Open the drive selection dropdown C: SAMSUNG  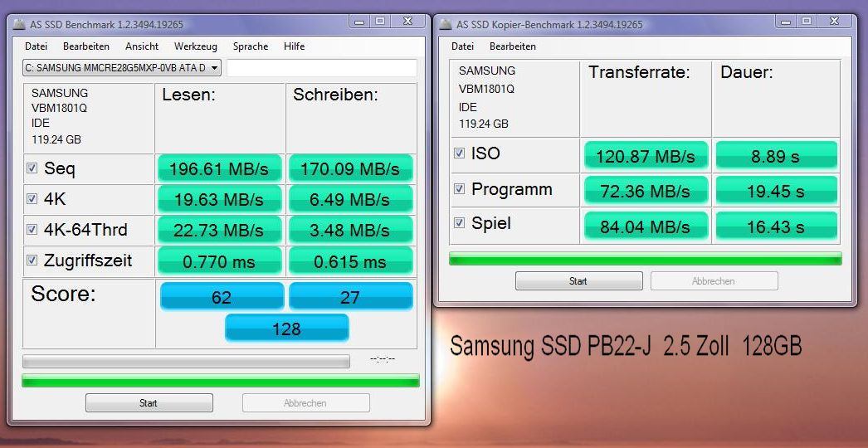coord(122,68)
